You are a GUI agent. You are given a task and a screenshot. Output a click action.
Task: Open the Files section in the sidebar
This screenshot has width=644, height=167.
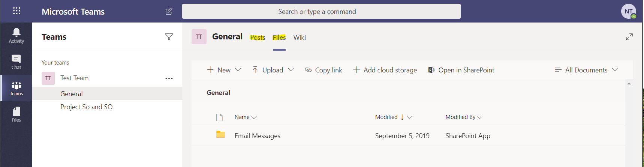[16, 114]
